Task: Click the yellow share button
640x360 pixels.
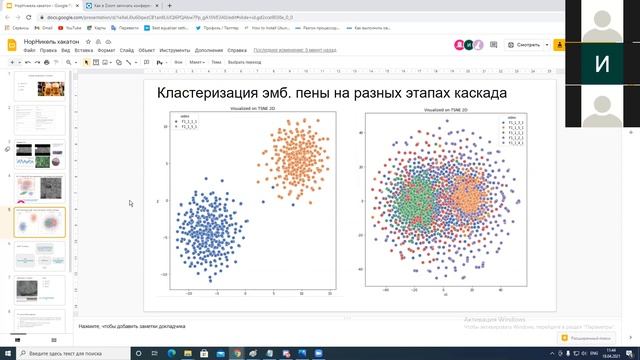Action: [559, 45]
